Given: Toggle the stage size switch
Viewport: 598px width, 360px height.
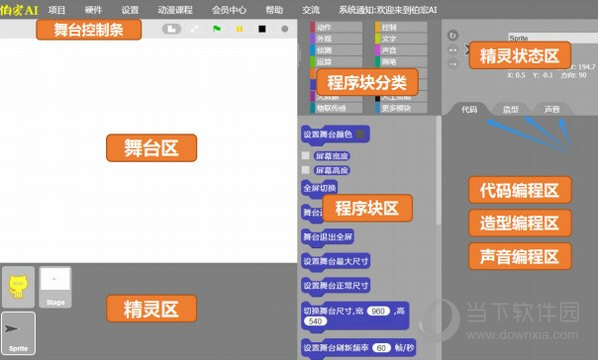Looking at the screenshot, I should coord(172,29).
